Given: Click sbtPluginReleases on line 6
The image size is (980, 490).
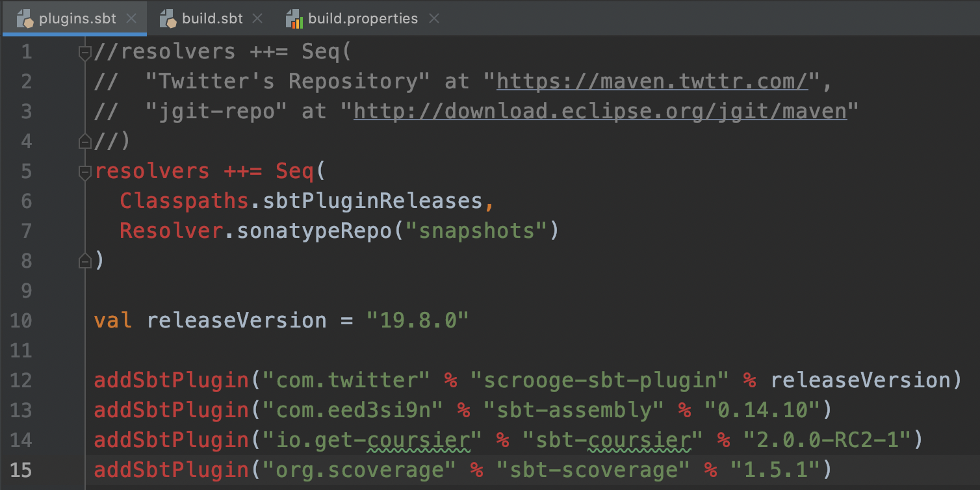Looking at the screenshot, I should point(372,201).
